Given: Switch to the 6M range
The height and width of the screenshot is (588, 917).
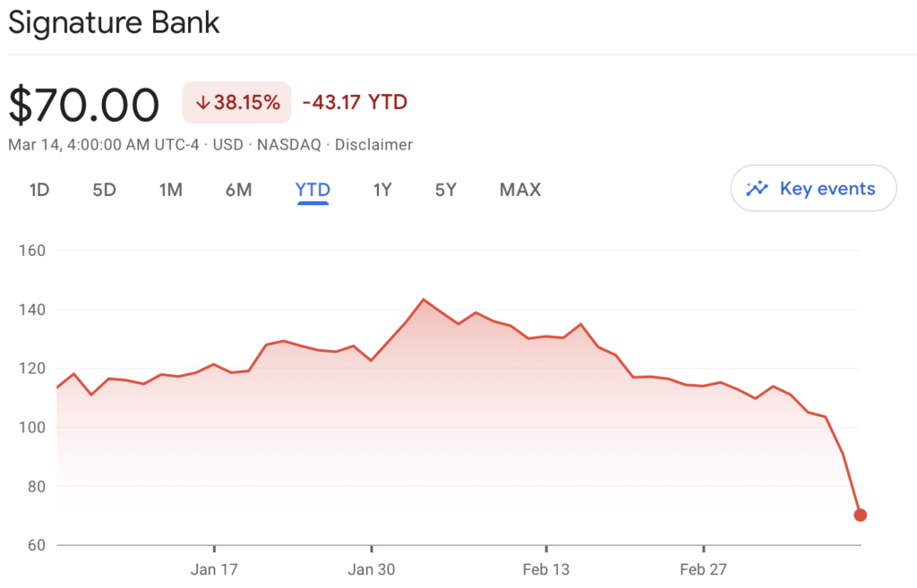Looking at the screenshot, I should tap(238, 190).
